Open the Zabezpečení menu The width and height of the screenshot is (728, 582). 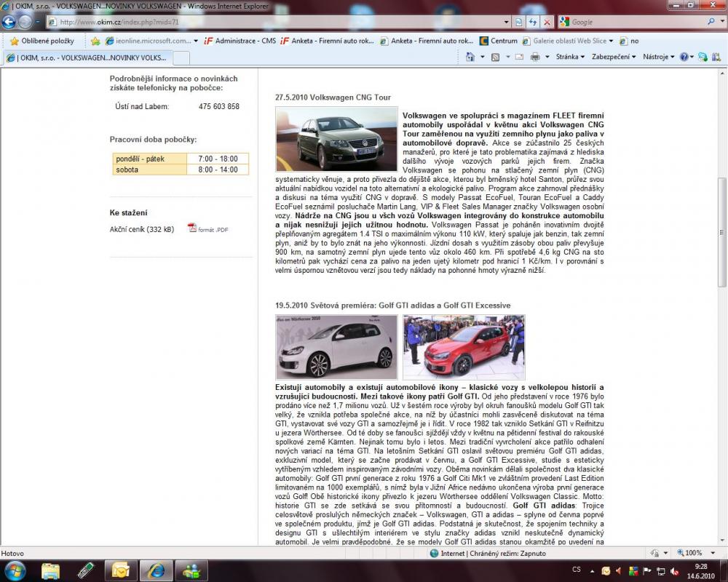pyautogui.click(x=613, y=57)
